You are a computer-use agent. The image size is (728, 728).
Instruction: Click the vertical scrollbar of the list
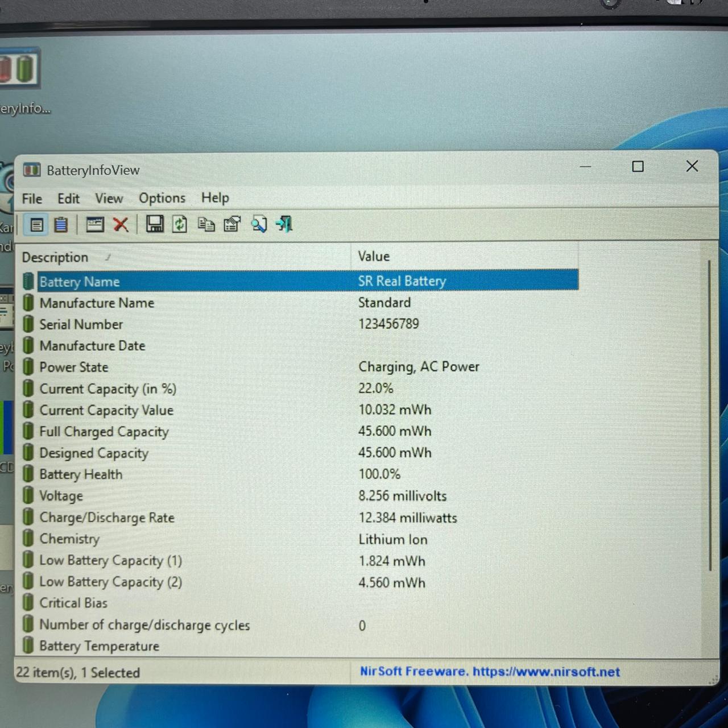pos(709,415)
